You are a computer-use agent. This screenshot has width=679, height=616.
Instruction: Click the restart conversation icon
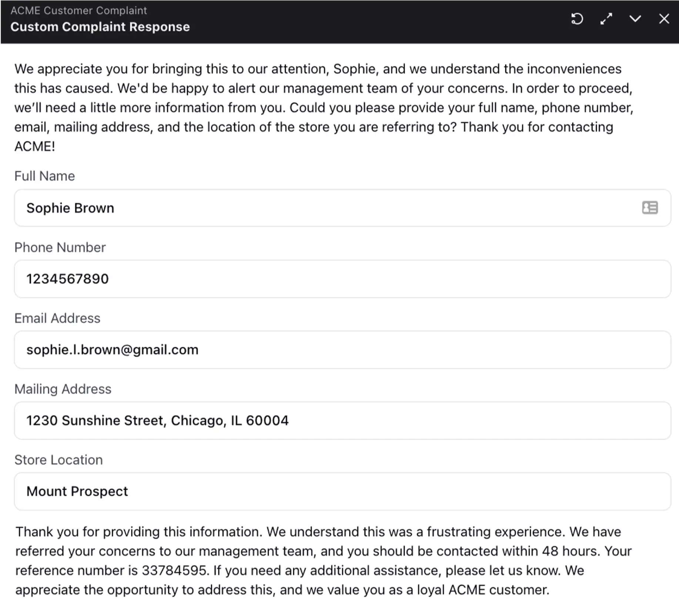click(x=577, y=19)
